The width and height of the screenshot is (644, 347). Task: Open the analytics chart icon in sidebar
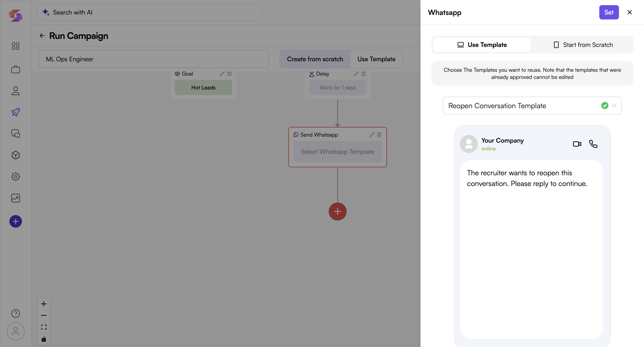15,198
